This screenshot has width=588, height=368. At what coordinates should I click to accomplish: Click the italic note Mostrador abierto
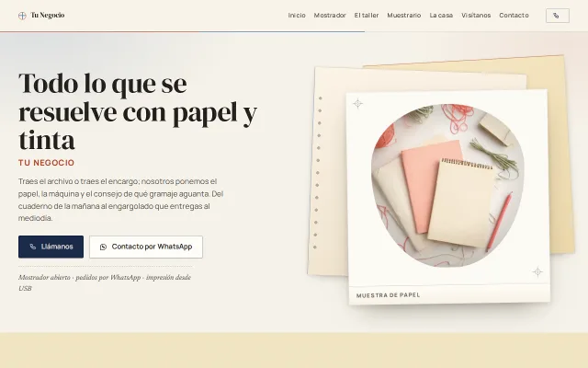105,282
